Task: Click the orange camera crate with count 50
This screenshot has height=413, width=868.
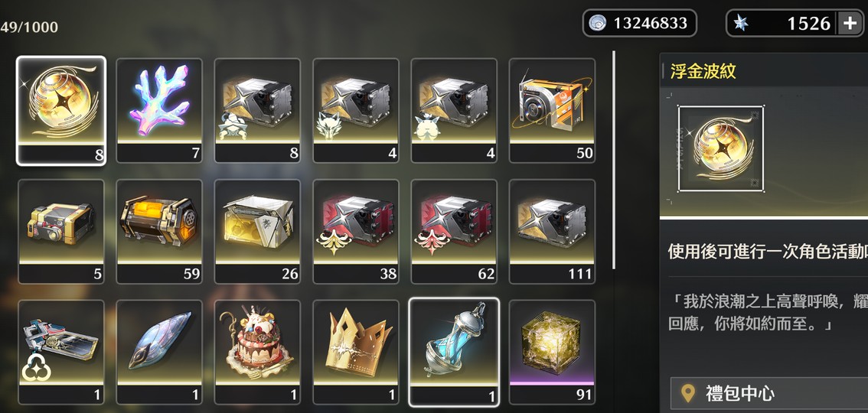Action: pyautogui.click(x=552, y=111)
